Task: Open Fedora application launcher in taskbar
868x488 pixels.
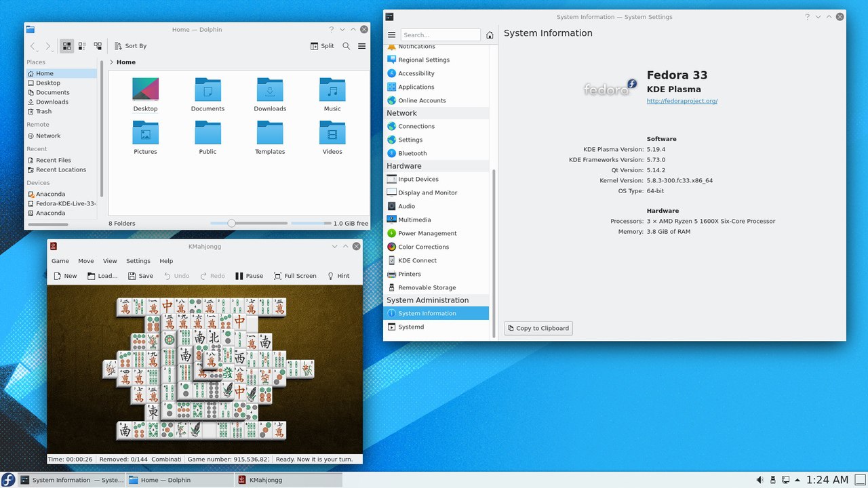Action: pos(8,480)
